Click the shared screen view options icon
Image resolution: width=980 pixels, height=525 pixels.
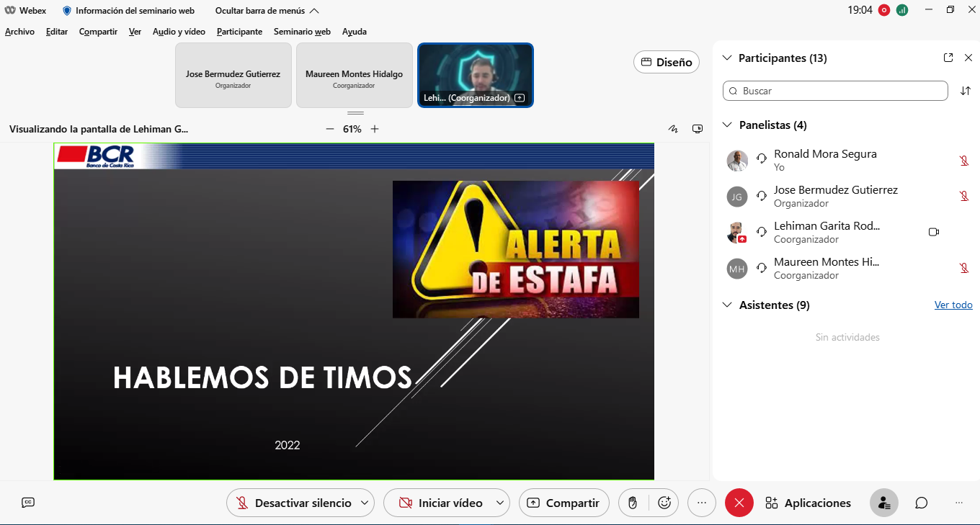697,129
